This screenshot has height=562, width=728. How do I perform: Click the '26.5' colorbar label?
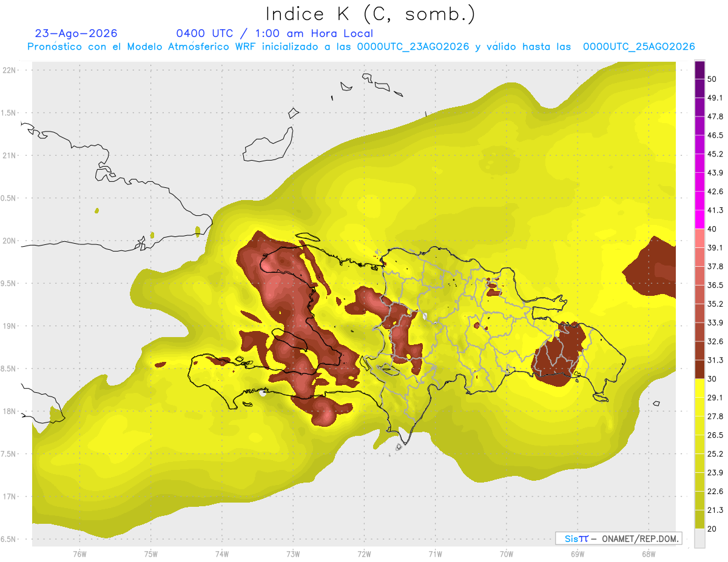[x=715, y=435]
